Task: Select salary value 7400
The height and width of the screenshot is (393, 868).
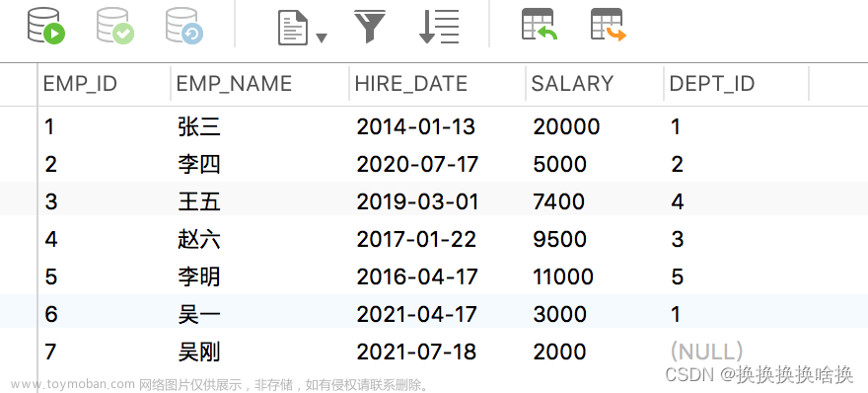Action: click(x=558, y=201)
